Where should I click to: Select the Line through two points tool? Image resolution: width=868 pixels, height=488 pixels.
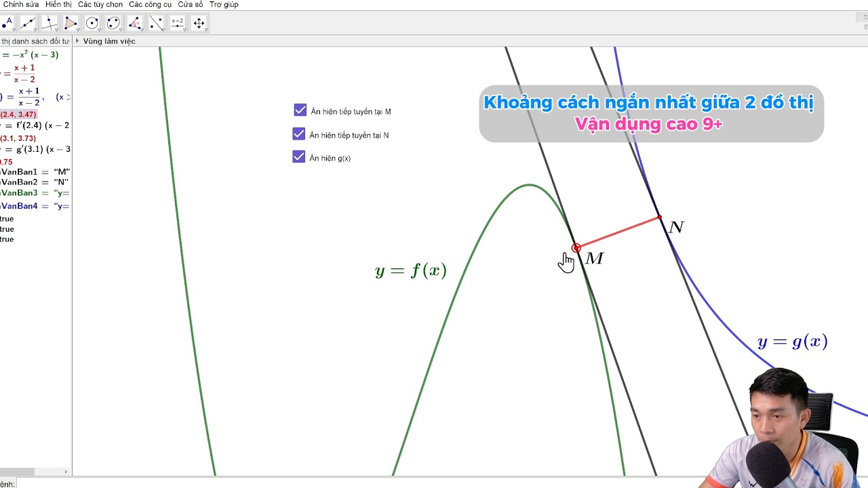click(28, 22)
